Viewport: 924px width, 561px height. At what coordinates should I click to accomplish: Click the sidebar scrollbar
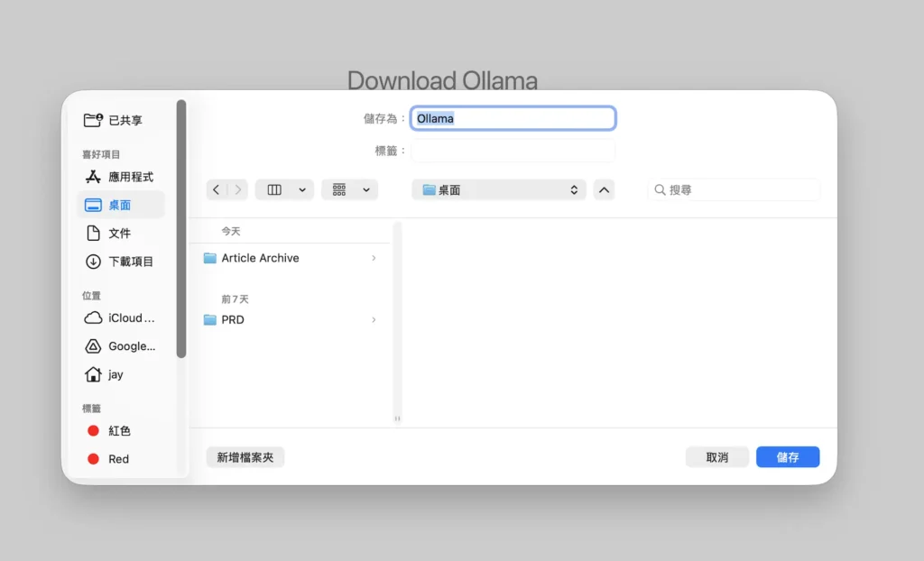pyautogui.click(x=181, y=229)
